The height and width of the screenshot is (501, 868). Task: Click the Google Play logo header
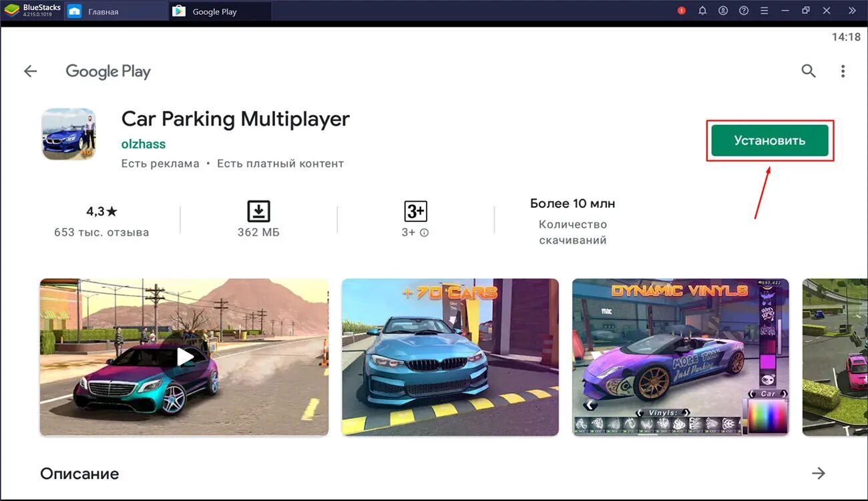tap(108, 71)
